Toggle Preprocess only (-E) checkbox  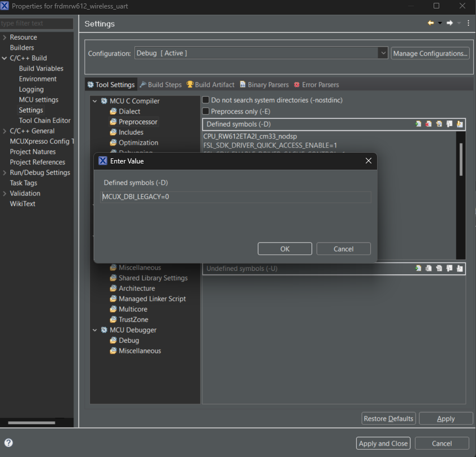(206, 111)
